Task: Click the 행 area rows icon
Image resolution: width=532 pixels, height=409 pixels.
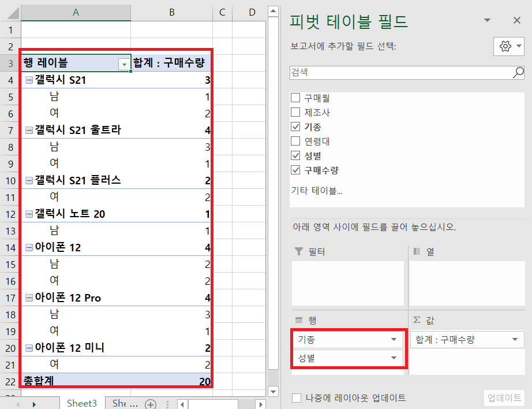Action: click(x=298, y=320)
